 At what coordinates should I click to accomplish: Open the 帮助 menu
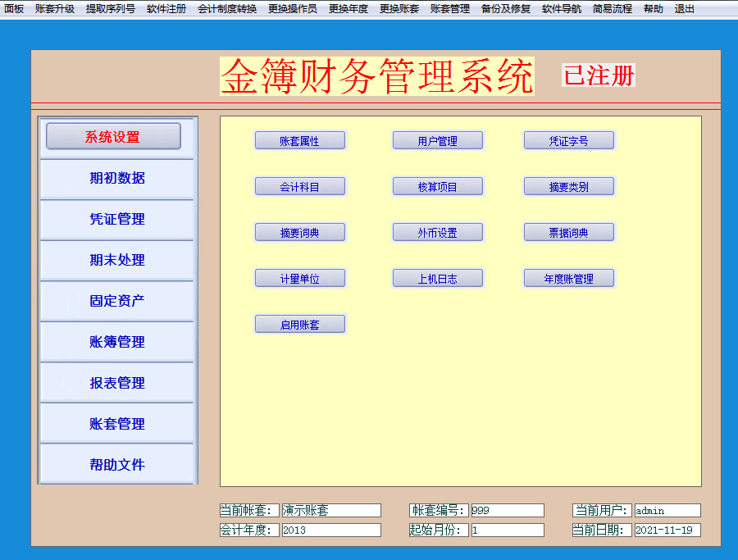(x=654, y=8)
